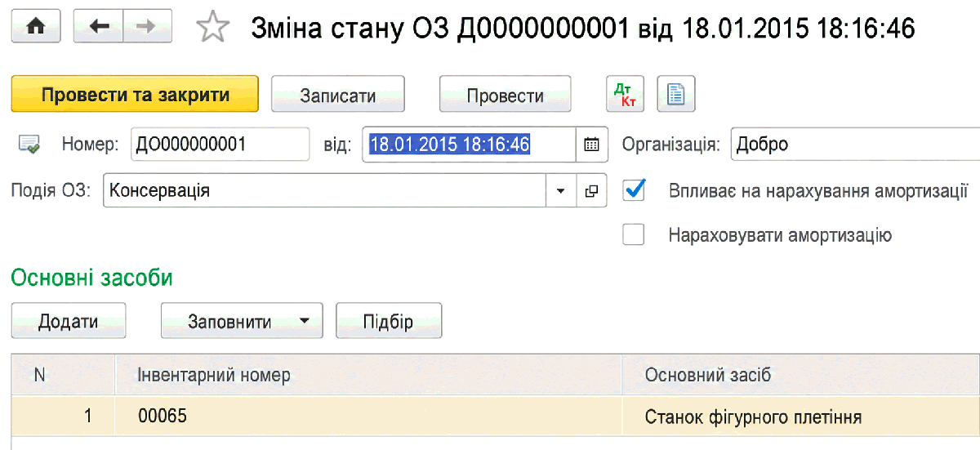This screenshot has height=450, width=980.
Task: Add a row with Додати
Action: click(69, 321)
